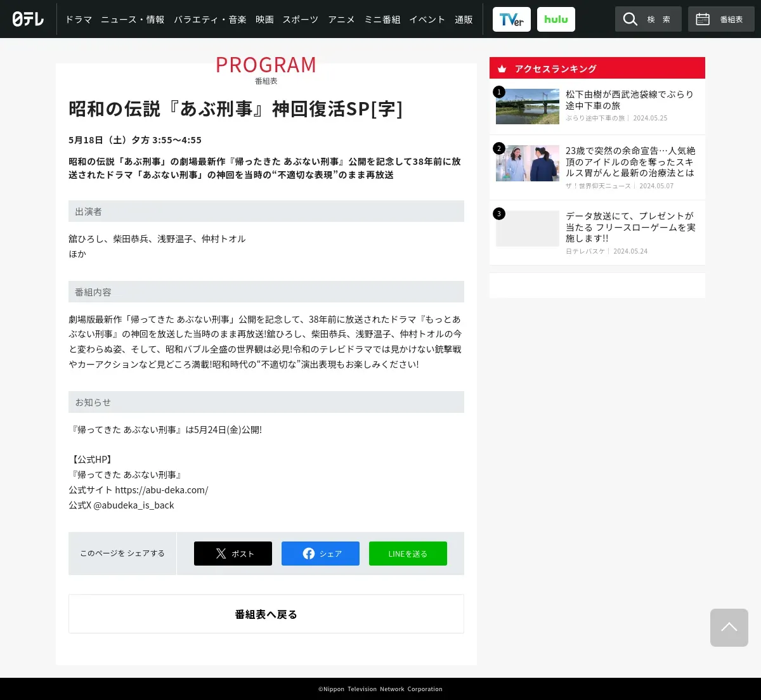Click the rank 2 article thumbnail

[x=528, y=163]
